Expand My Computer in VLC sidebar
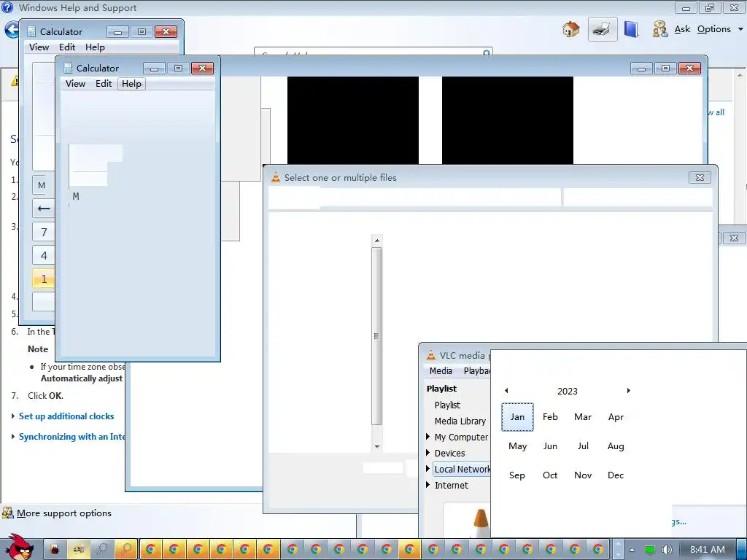This screenshot has width=747, height=560. pyautogui.click(x=427, y=437)
